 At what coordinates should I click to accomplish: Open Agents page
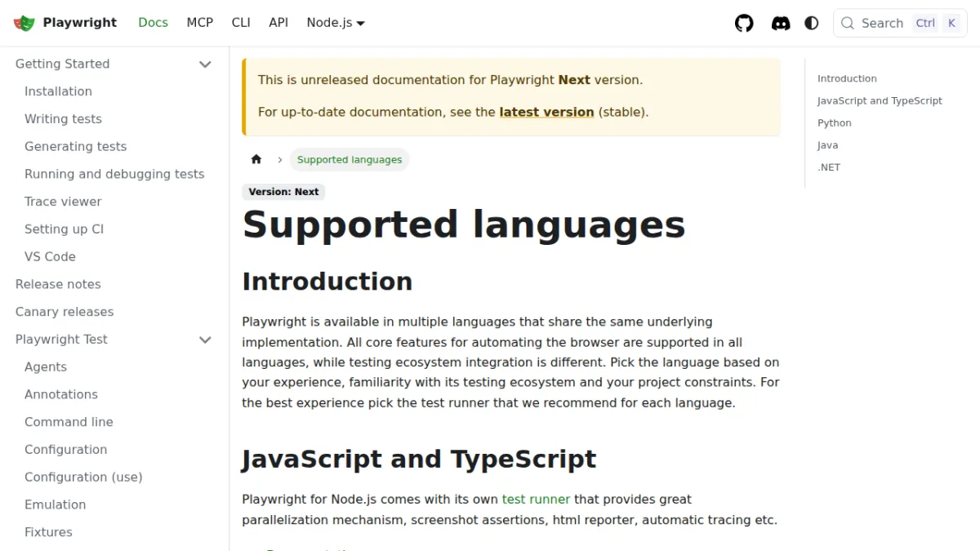point(46,367)
